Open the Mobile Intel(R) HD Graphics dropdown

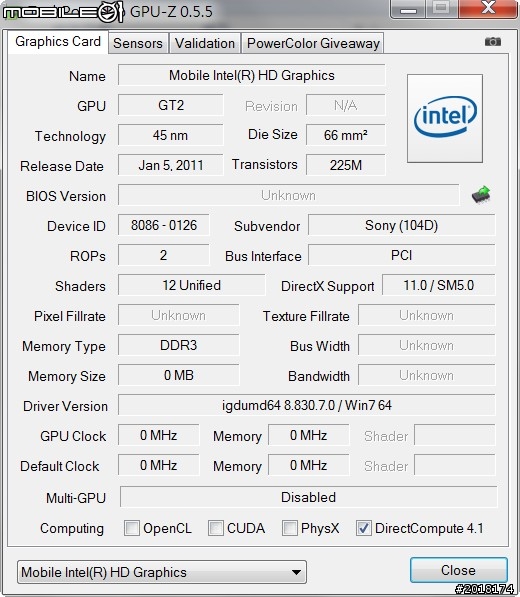(x=162, y=572)
